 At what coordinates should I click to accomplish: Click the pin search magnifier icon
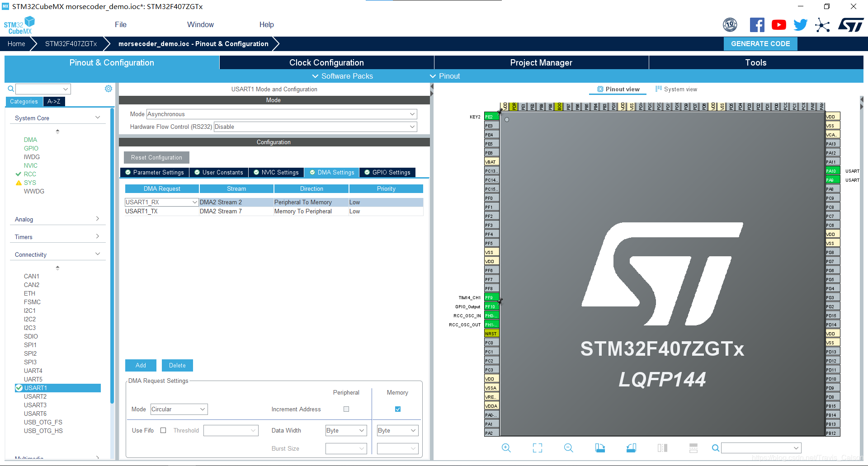715,448
